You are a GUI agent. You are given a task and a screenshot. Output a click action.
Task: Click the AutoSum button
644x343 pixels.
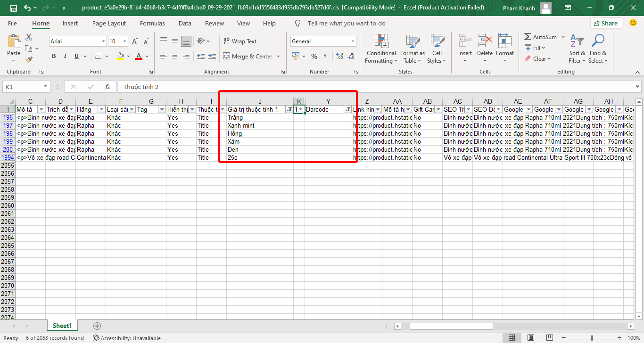(540, 37)
